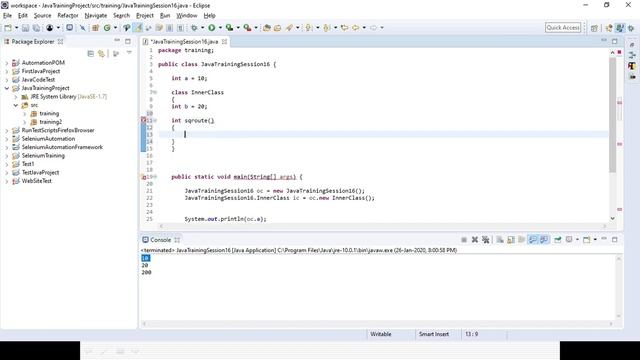Click the Save icon in the toolbar
Viewport: 640px width, 360px height.
click(25, 28)
